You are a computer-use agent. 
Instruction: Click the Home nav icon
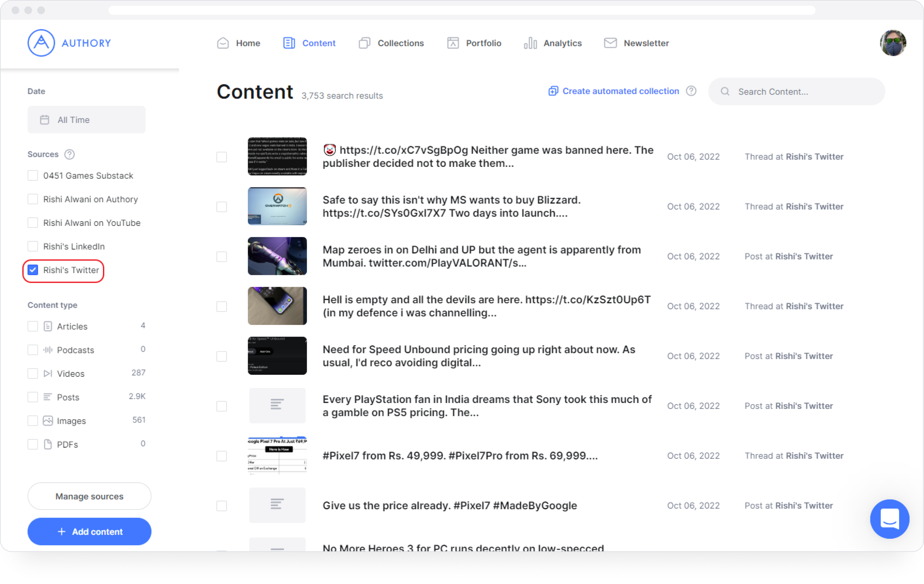pyautogui.click(x=223, y=43)
